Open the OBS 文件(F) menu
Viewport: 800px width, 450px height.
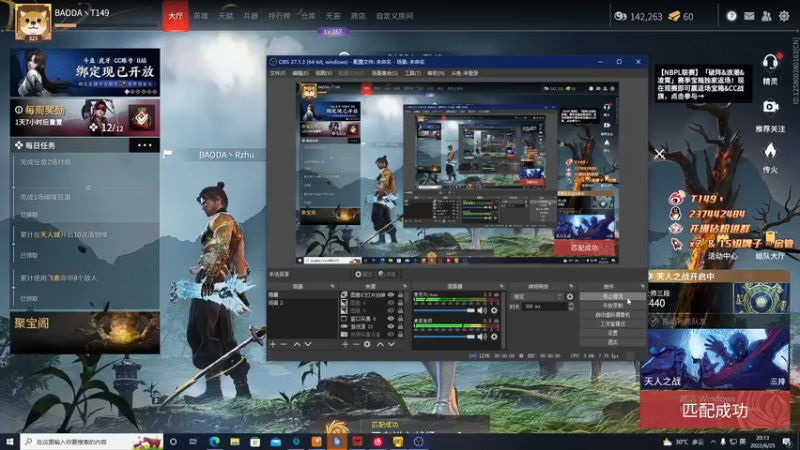(278, 73)
